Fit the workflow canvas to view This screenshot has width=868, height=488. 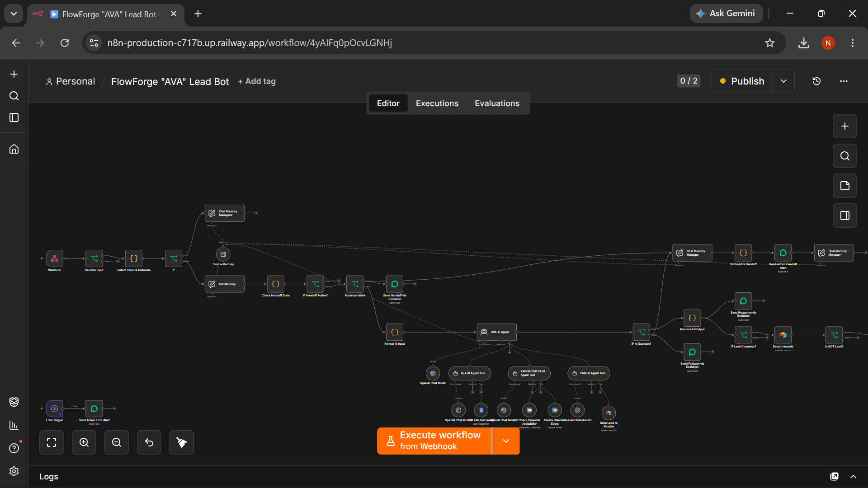point(52,442)
